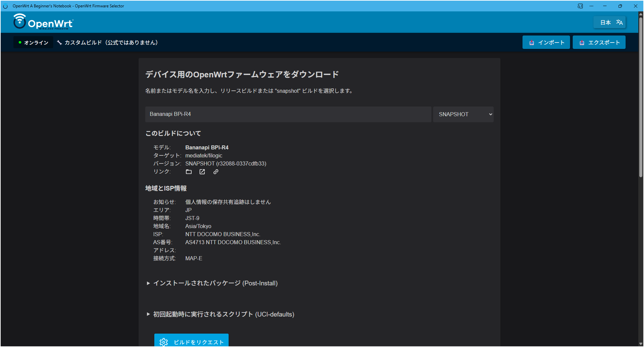Click the OpenWrt logo
The height and width of the screenshot is (347, 644).
(x=43, y=22)
